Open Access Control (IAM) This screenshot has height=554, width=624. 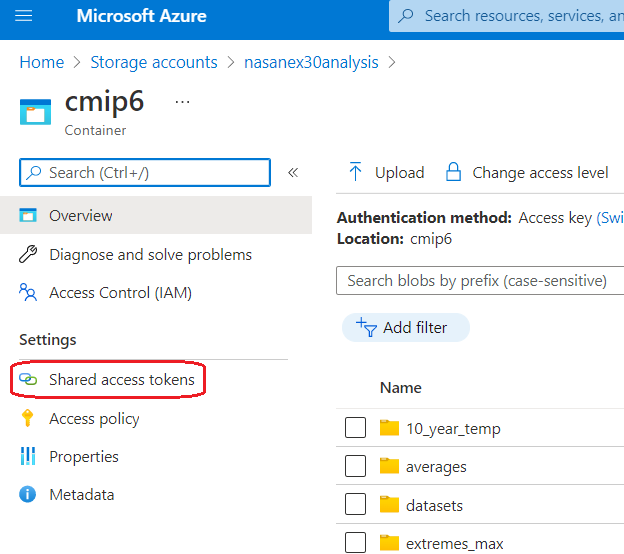point(120,293)
